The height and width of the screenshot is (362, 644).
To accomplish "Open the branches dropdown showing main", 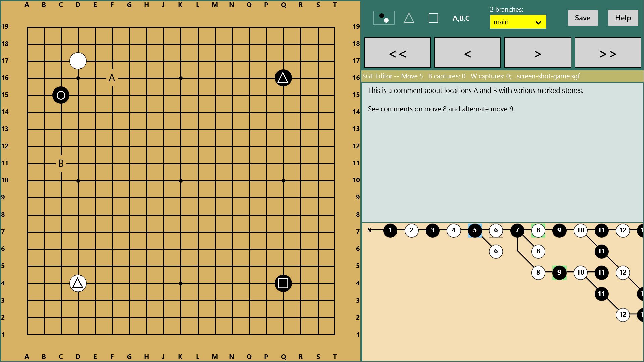I will pyautogui.click(x=518, y=22).
